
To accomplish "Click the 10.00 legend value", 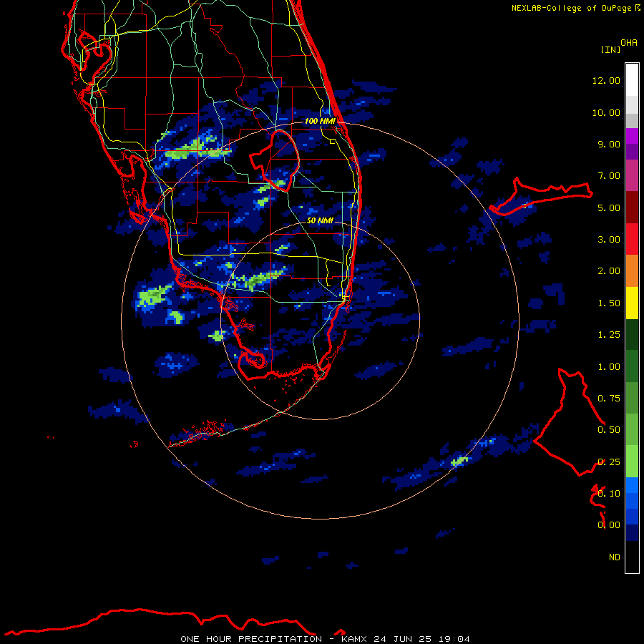I will tap(606, 112).
